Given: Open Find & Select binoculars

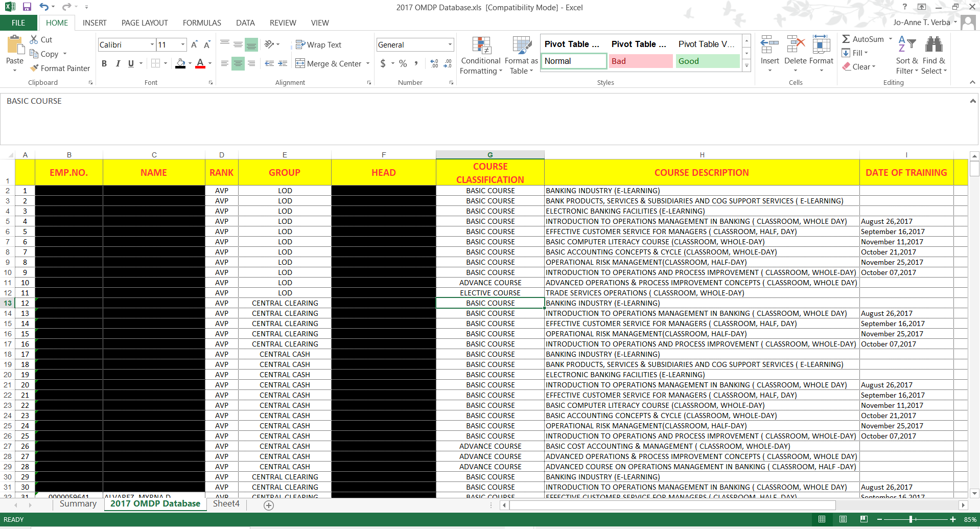Looking at the screenshot, I should pyautogui.click(x=934, y=56).
